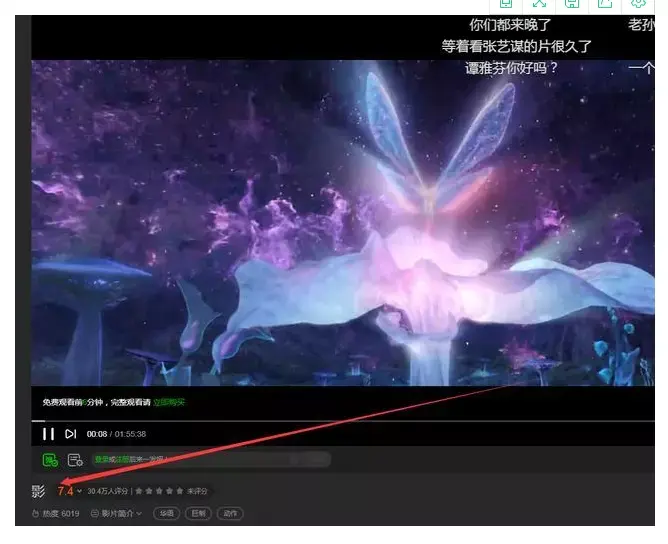Click the green 登录 login link
This screenshot has height=544, width=668.
[x=101, y=459]
